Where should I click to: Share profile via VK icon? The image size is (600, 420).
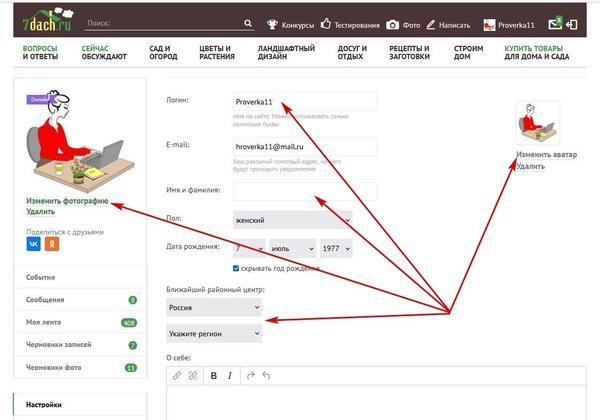click(33, 243)
